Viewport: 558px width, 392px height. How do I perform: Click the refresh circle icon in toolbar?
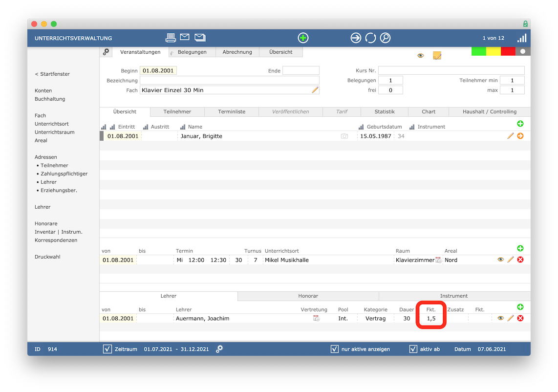coord(370,38)
